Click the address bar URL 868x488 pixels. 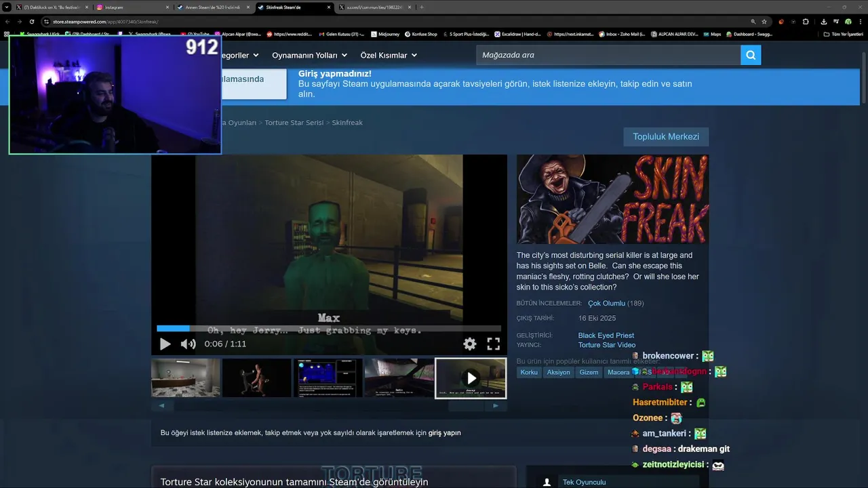tap(106, 22)
